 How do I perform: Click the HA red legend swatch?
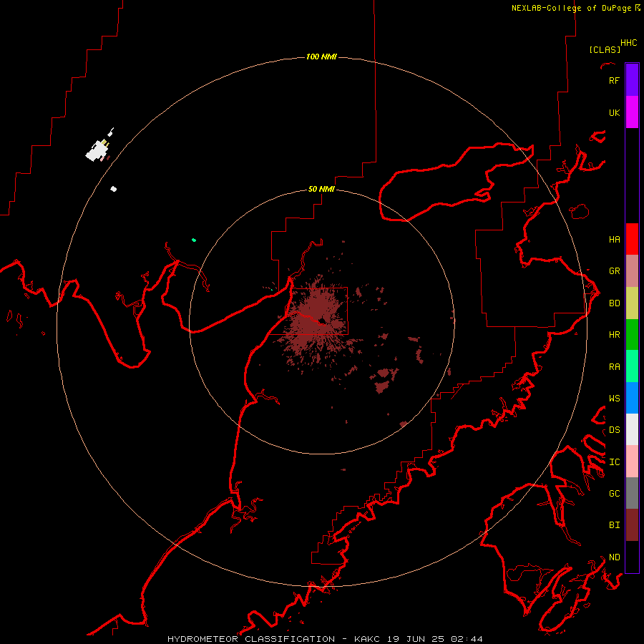click(x=632, y=239)
